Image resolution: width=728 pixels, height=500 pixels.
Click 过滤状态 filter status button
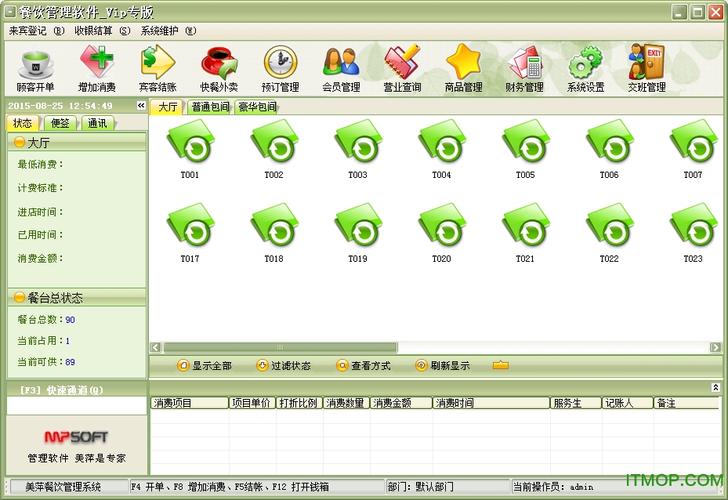pyautogui.click(x=283, y=366)
